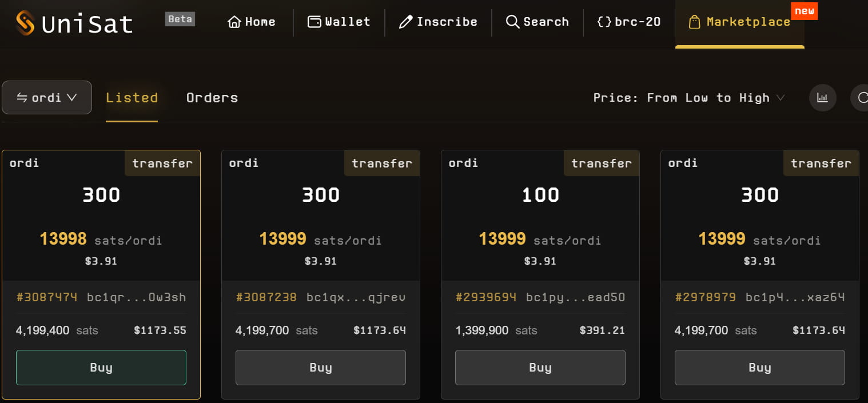Screen dimensions: 868x403
Task: Click the Search magnifier icon
Action: tap(512, 22)
